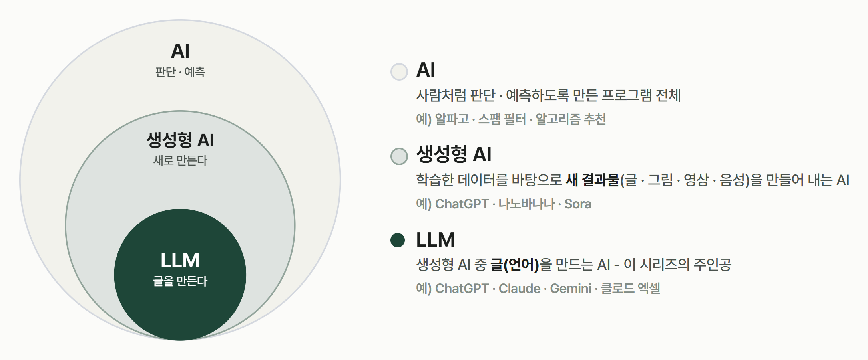Click the 판단 · 예측 subtitle in the diagram

pyautogui.click(x=180, y=72)
